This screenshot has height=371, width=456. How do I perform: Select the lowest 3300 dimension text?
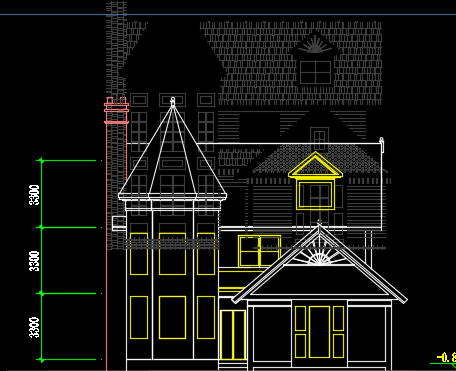point(34,327)
